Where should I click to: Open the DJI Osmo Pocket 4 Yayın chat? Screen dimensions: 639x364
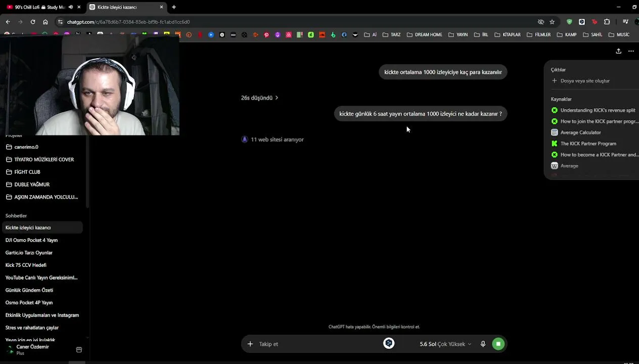tap(43, 240)
